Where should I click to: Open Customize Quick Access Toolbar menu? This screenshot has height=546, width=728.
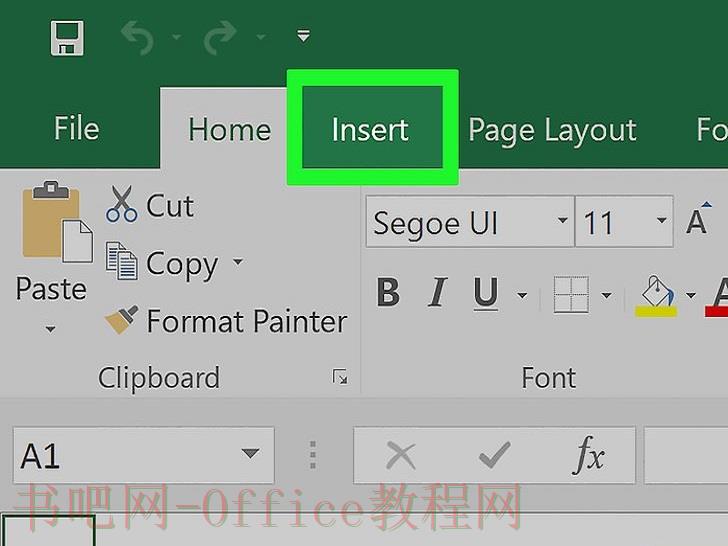(304, 35)
